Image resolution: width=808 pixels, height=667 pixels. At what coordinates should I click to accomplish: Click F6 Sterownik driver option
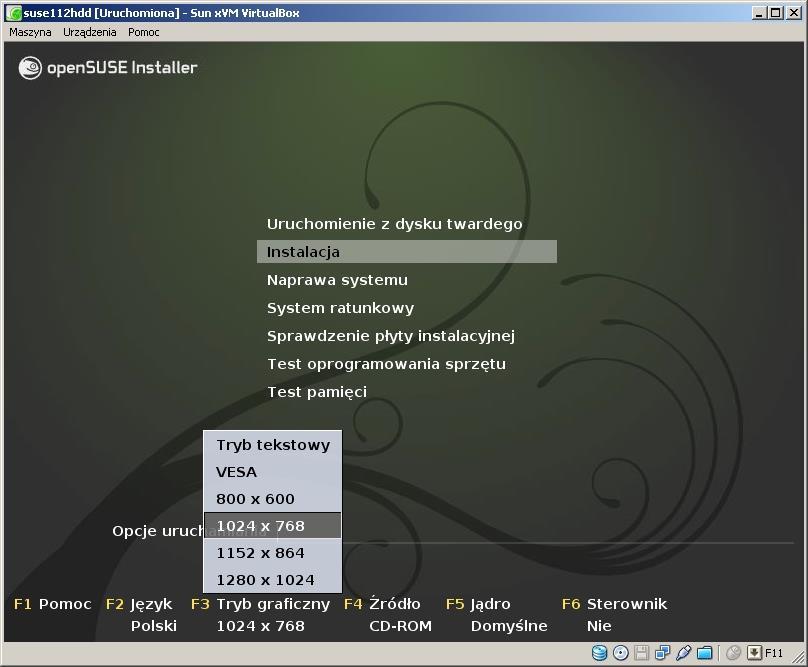(614, 604)
